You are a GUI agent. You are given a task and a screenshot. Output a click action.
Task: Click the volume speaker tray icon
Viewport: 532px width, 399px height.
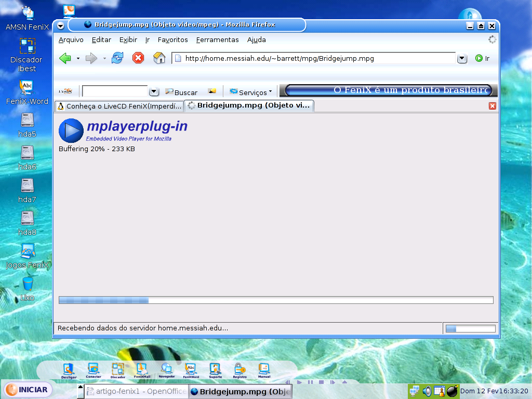pyautogui.click(x=427, y=391)
